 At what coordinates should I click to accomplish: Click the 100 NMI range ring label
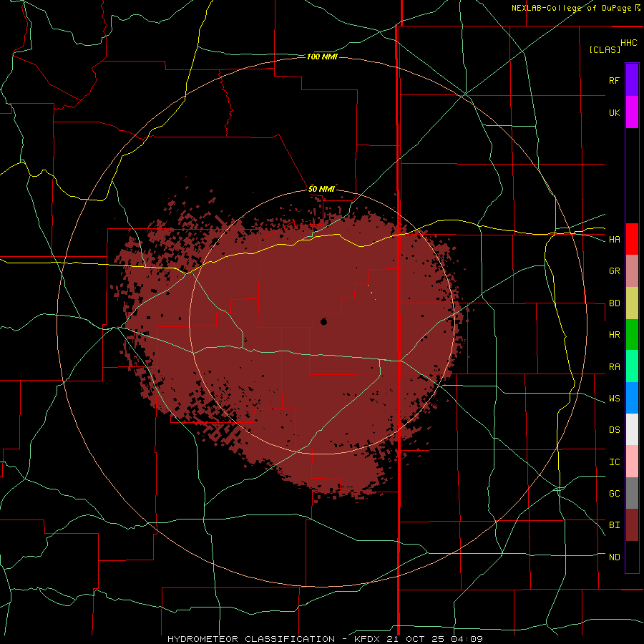pos(322,57)
